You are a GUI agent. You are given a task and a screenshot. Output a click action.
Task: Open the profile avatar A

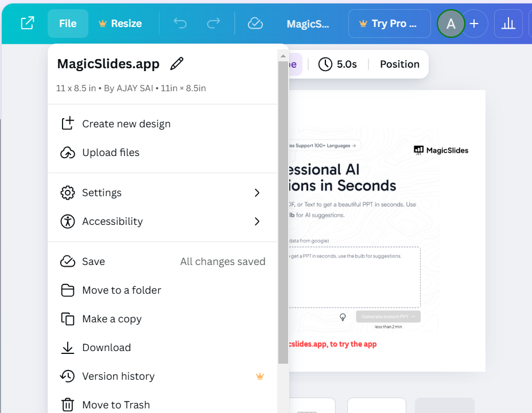coord(451,24)
